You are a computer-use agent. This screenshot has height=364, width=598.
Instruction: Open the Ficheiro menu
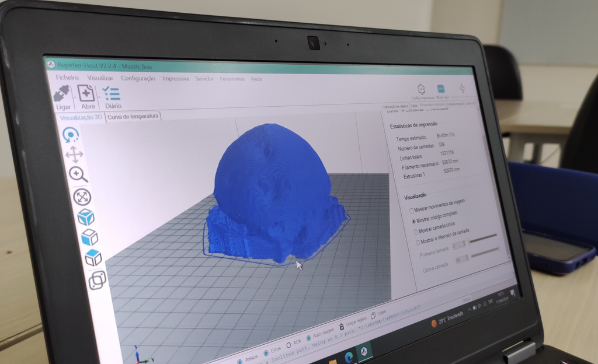tap(67, 78)
